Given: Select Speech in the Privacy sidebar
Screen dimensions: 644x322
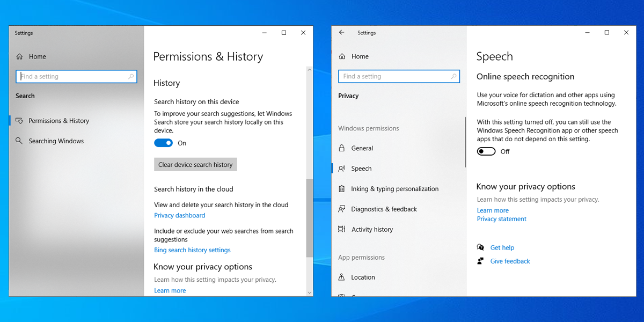Looking at the screenshot, I should tap(361, 169).
